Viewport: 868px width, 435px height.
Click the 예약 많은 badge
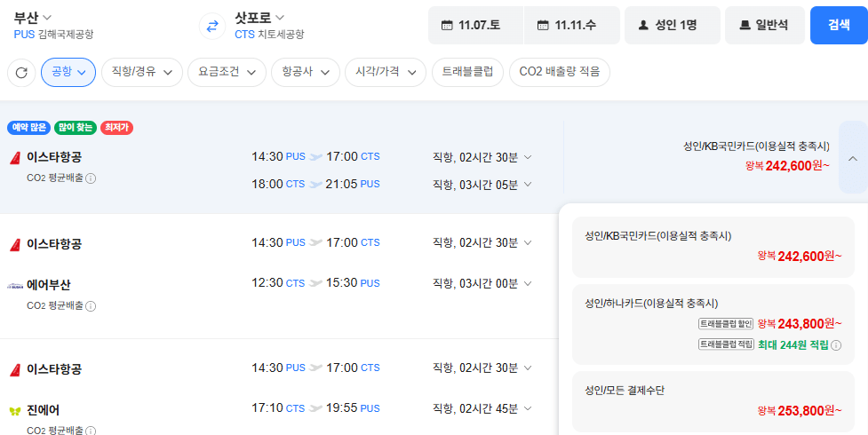point(29,128)
